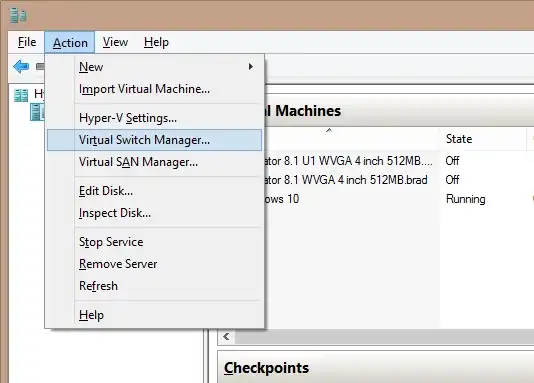Click the sort arrow above the Name column
This screenshot has height=383, width=534.
click(x=329, y=130)
